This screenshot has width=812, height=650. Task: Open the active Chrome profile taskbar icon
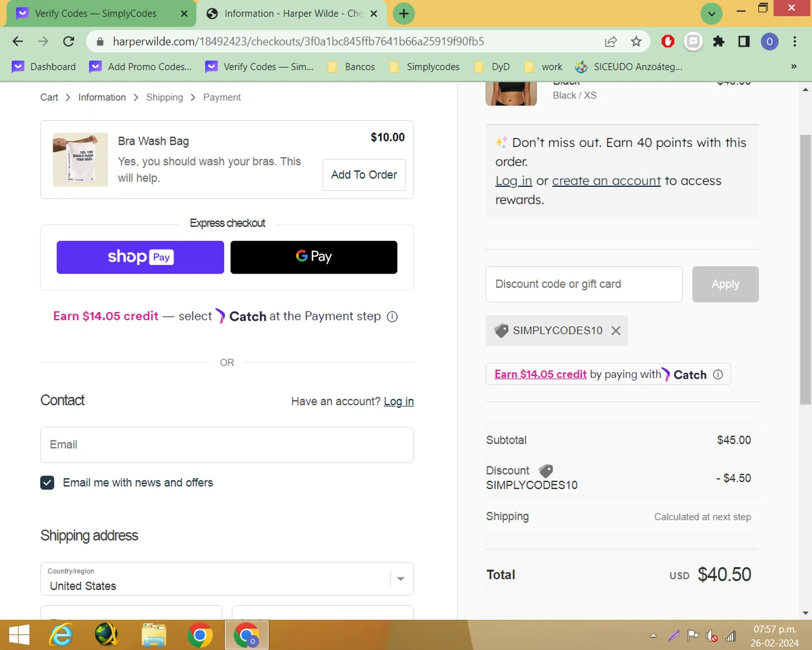(x=246, y=635)
